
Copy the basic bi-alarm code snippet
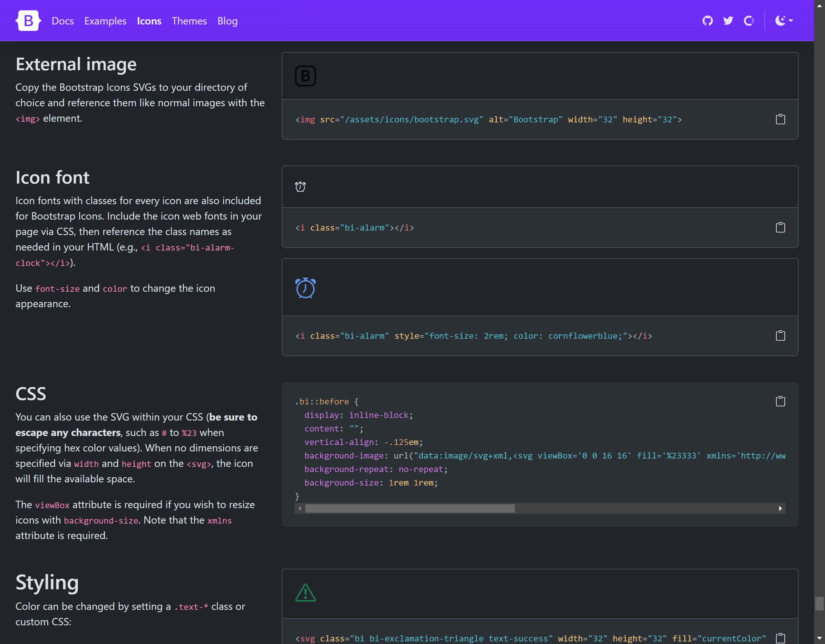[780, 227]
